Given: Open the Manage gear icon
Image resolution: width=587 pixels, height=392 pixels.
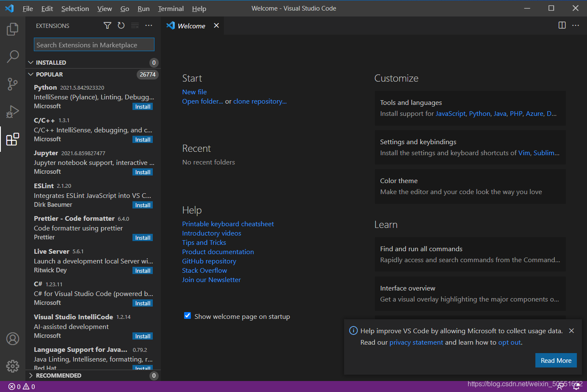Looking at the screenshot, I should coord(13,366).
